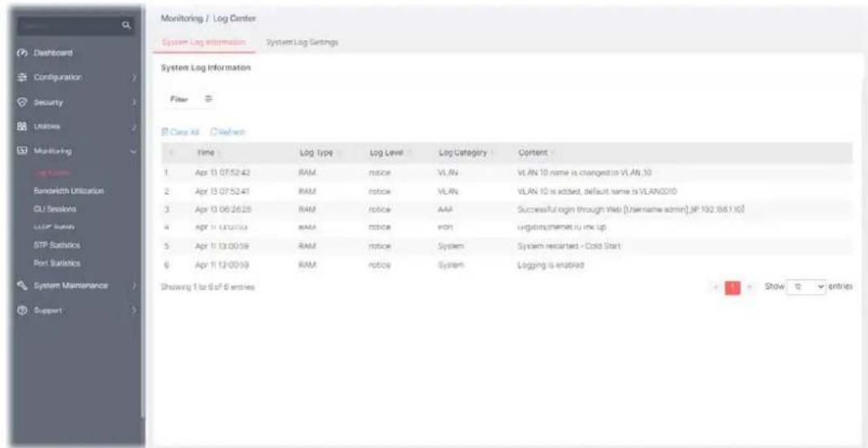This screenshot has width=868, height=448.
Task: Click 'Logging is enabled' log entry
Action: click(x=551, y=265)
